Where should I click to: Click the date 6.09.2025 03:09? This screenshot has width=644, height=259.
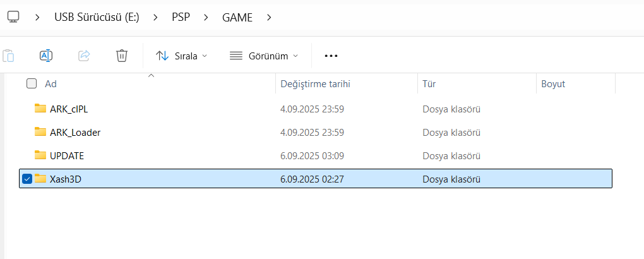[312, 156]
